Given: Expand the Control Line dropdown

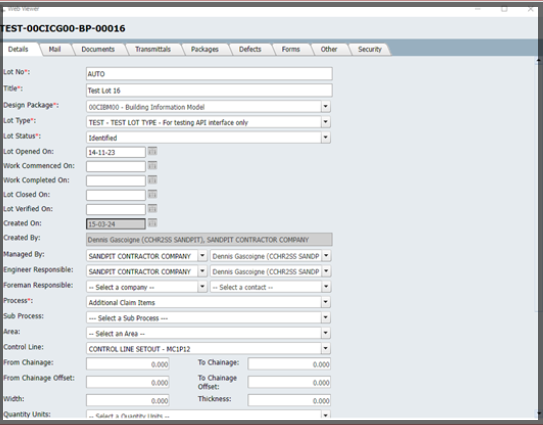Looking at the screenshot, I should point(326,348).
